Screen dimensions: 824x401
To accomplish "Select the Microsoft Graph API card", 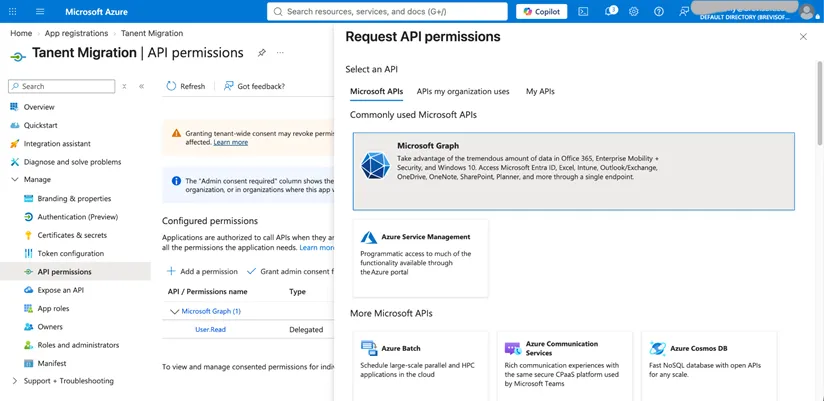I will pyautogui.click(x=573, y=171).
